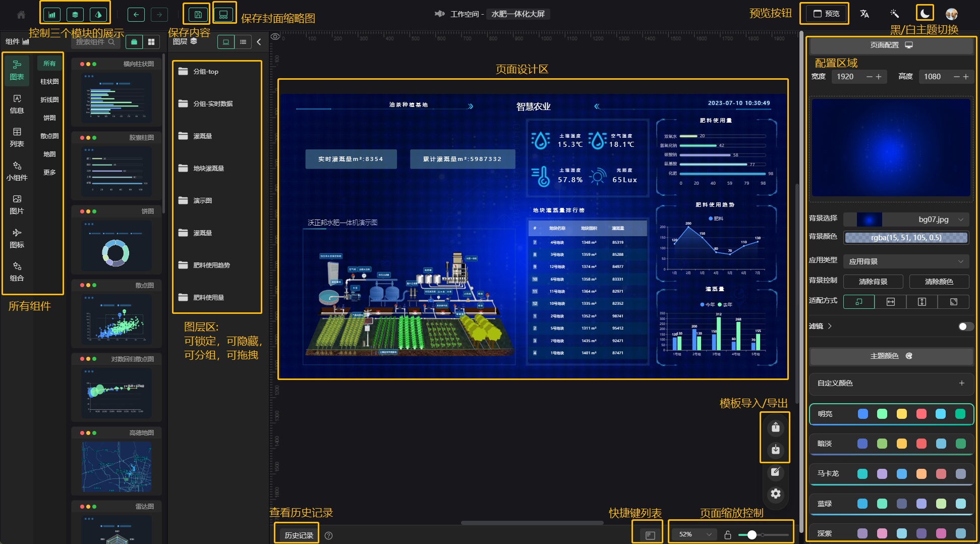
Task: Click the home icon
Action: click(x=21, y=15)
